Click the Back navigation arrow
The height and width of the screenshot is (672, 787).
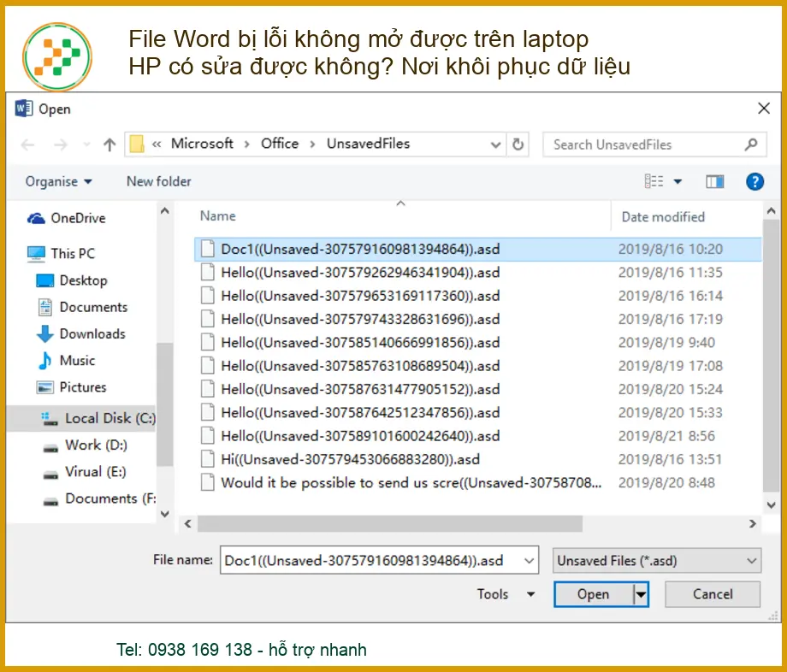click(x=27, y=145)
